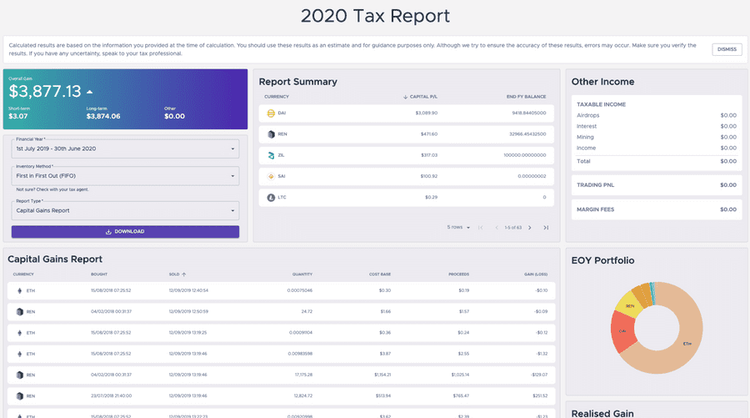This screenshot has width=750, height=418.
Task: Expand the Report Type dropdown
Action: point(125,211)
